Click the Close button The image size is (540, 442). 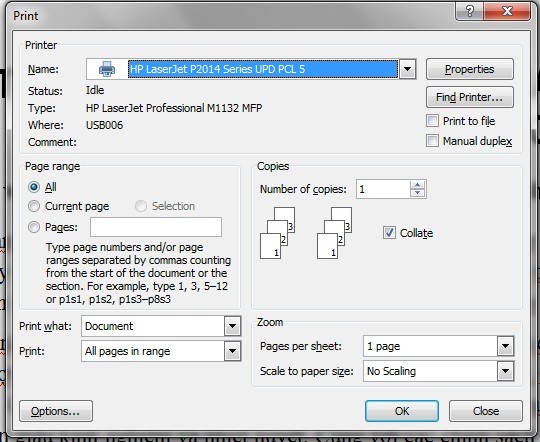coord(486,411)
